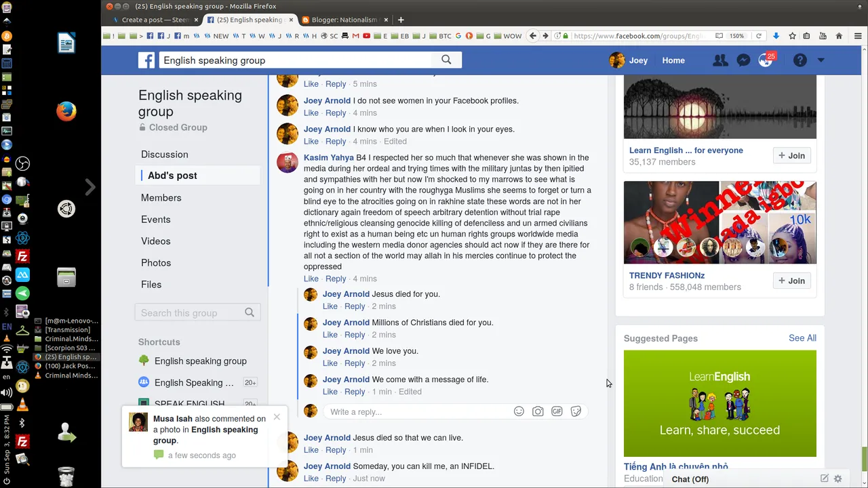Open Notifications globe with 25 badge

pos(766,60)
